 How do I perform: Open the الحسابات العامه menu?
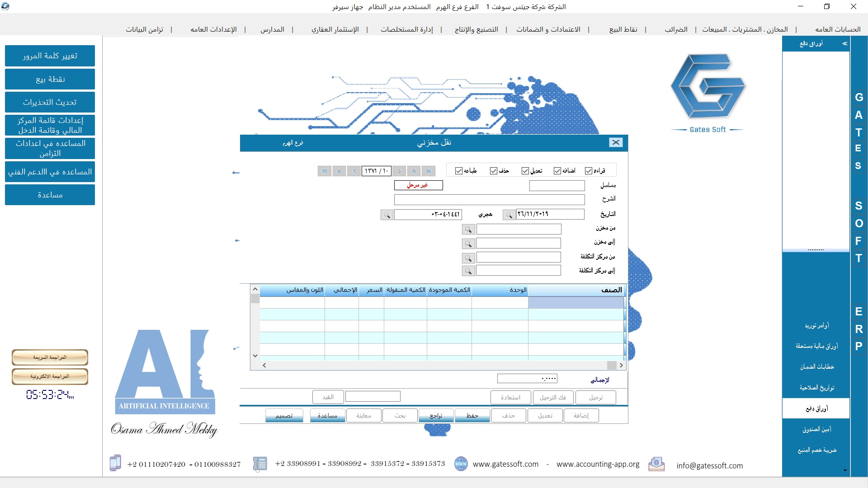click(838, 29)
